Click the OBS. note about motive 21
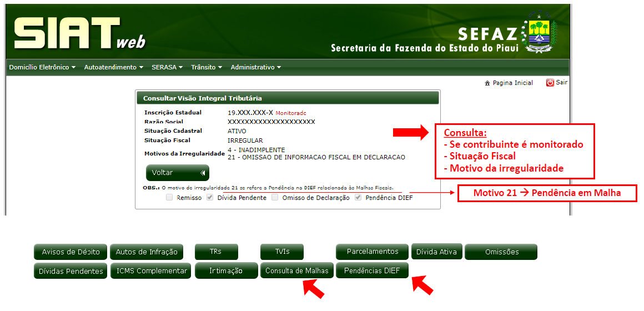The image size is (644, 311). [268, 188]
